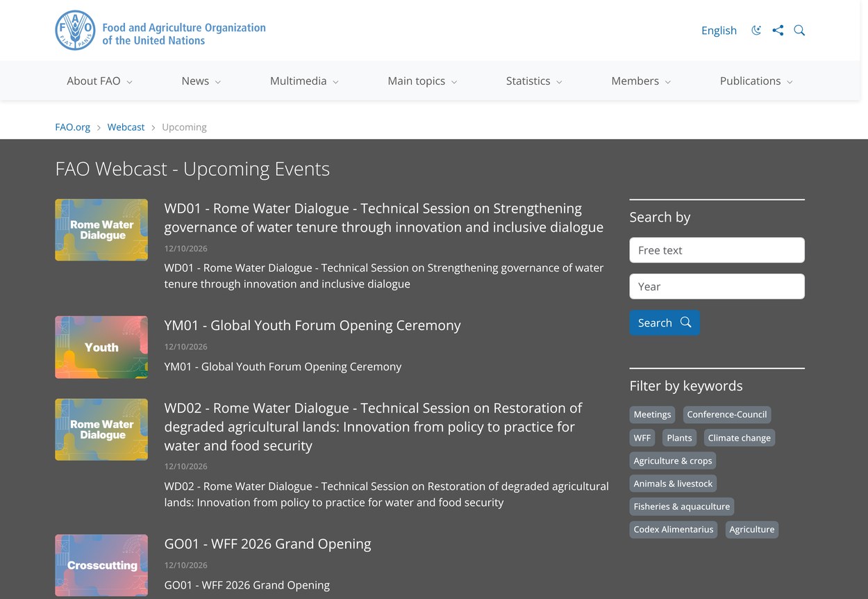The image size is (868, 599).
Task: Click the Upcoming breadcrumb text
Action: [x=184, y=127]
